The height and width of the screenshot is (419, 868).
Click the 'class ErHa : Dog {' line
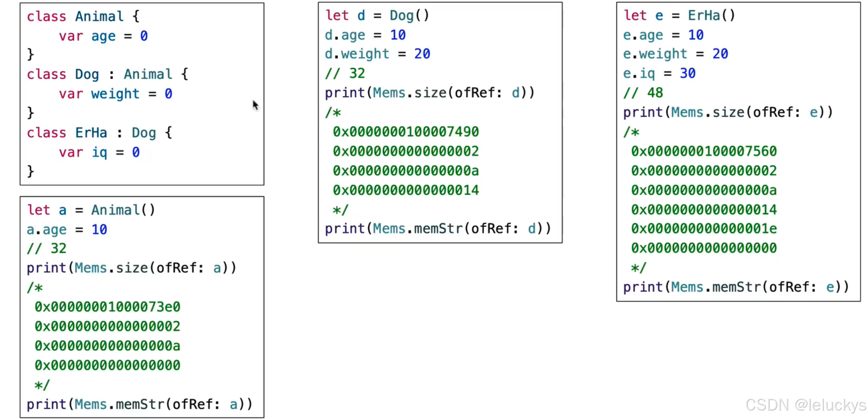(x=100, y=133)
